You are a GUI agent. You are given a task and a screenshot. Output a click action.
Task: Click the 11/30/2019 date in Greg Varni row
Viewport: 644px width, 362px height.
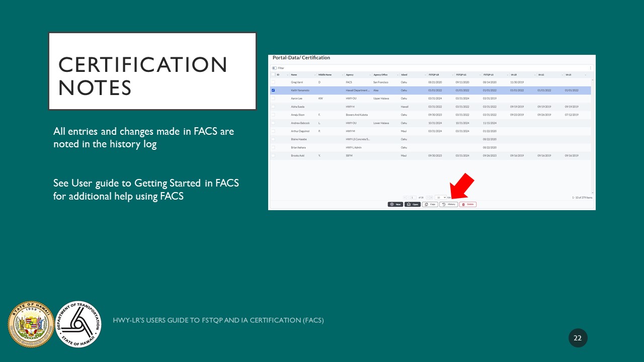point(517,82)
